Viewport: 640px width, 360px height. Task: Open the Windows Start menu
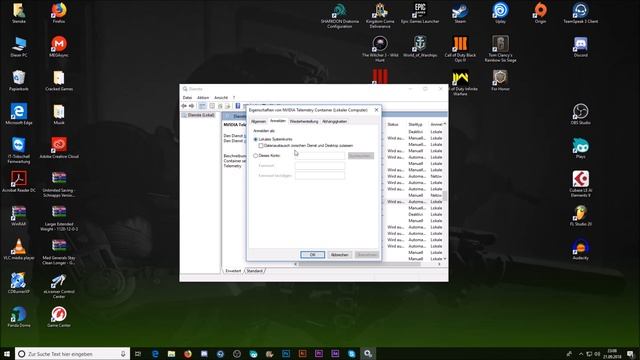coord(7,354)
